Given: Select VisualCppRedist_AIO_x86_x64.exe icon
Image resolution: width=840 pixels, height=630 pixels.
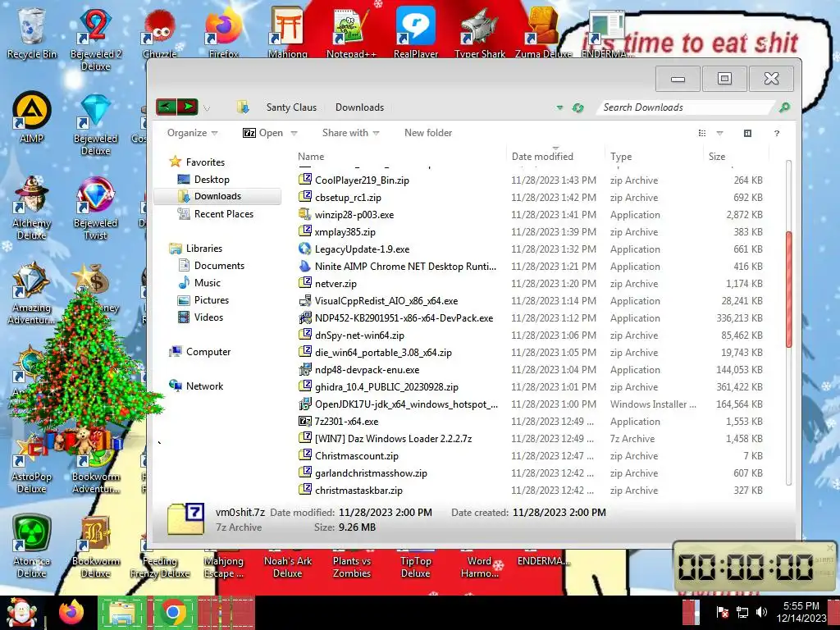Looking at the screenshot, I should [x=305, y=300].
